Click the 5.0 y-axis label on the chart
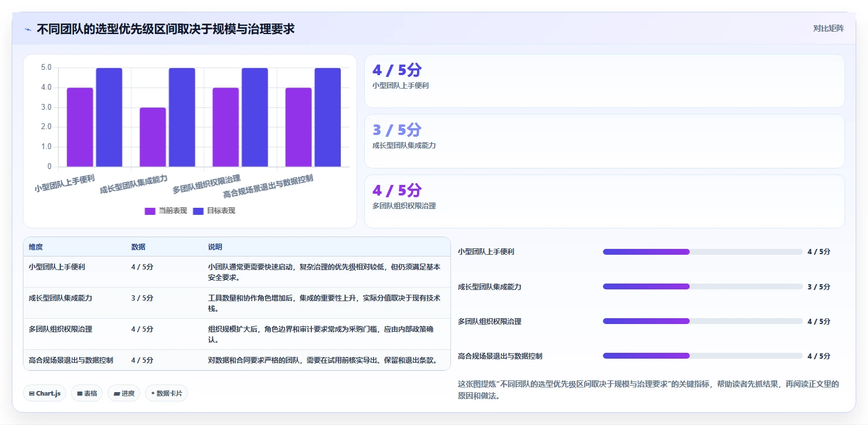This screenshot has width=868, height=425. [x=46, y=68]
